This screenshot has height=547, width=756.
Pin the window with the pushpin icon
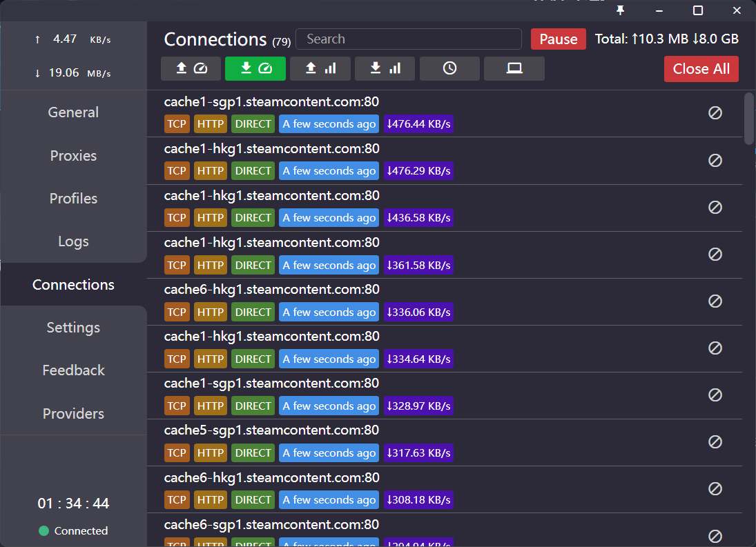[x=620, y=10]
